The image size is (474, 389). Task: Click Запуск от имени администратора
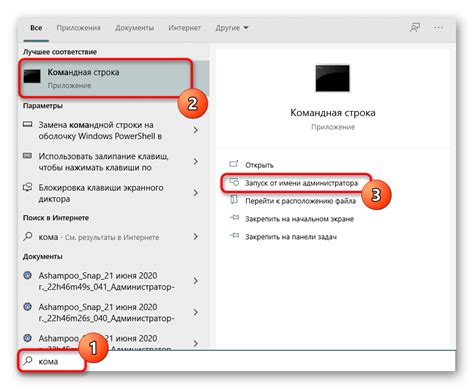pyautogui.click(x=301, y=183)
